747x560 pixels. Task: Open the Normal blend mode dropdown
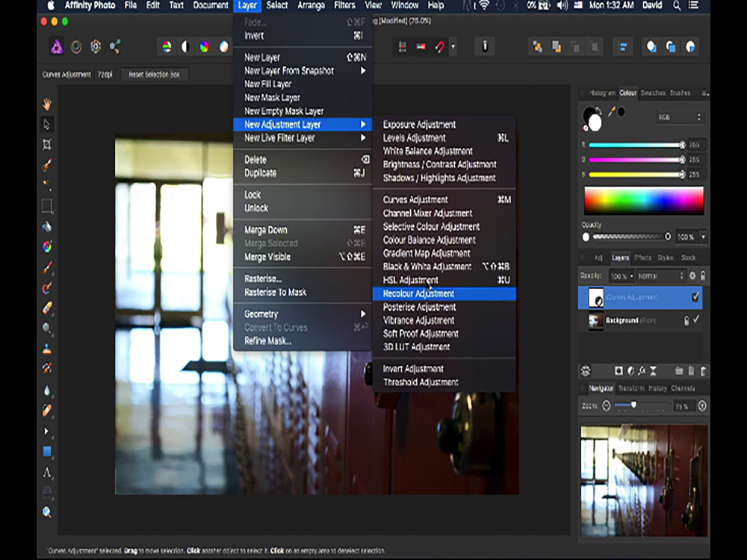(x=660, y=276)
